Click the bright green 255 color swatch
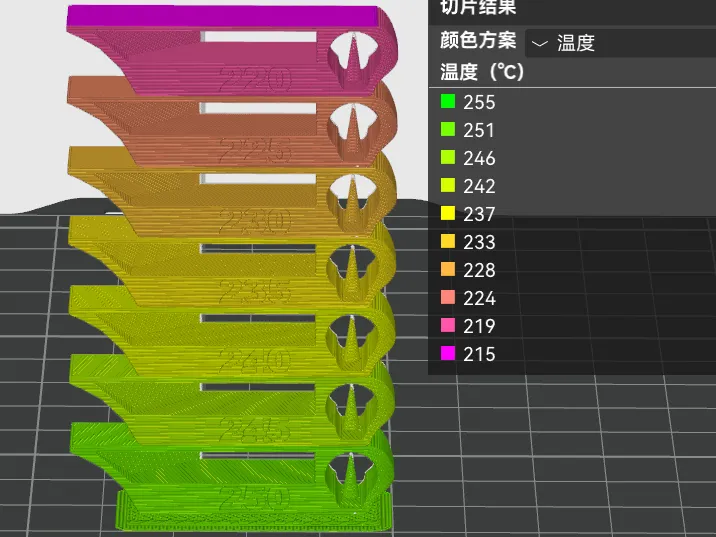 448,101
